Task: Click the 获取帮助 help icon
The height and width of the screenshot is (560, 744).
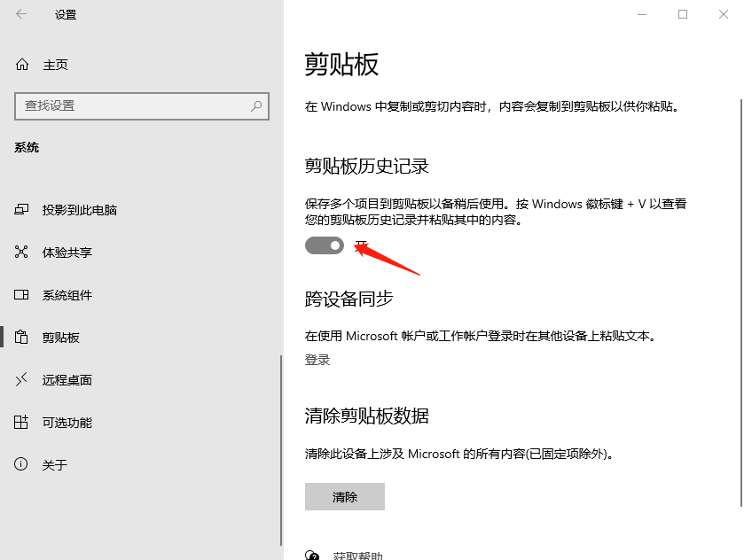Action: pos(311,554)
